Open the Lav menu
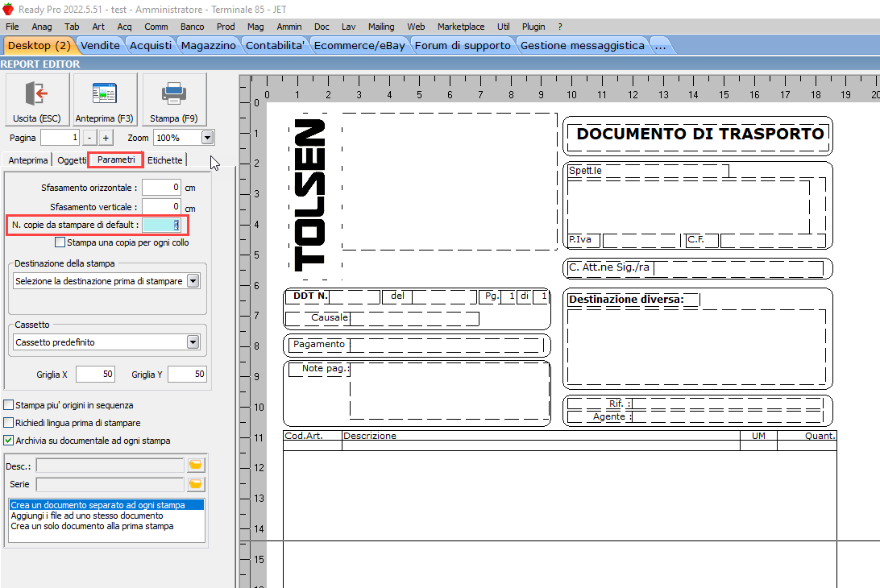The image size is (880, 588). coord(348,27)
